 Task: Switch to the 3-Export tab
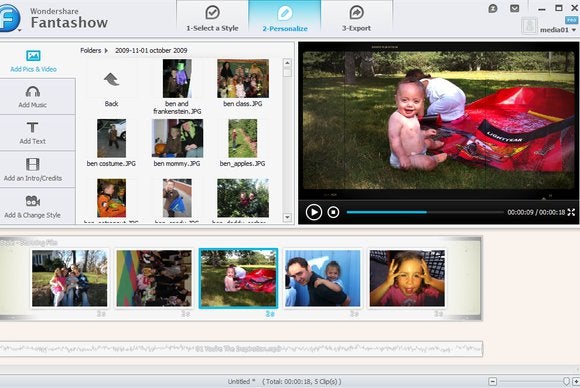pos(356,18)
